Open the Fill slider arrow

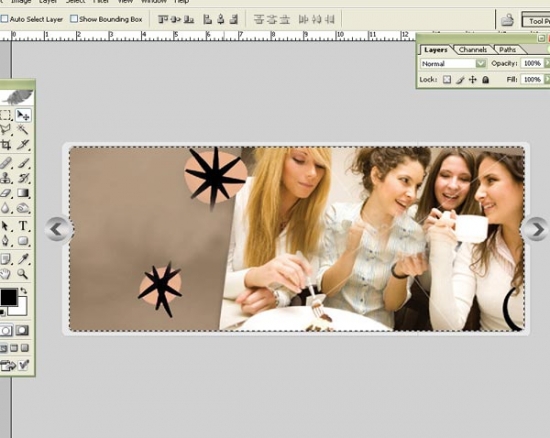coord(546,79)
